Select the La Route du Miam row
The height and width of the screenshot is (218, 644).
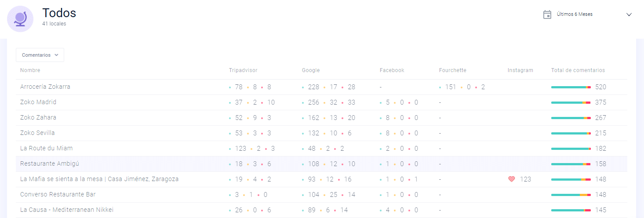pyautogui.click(x=321, y=149)
